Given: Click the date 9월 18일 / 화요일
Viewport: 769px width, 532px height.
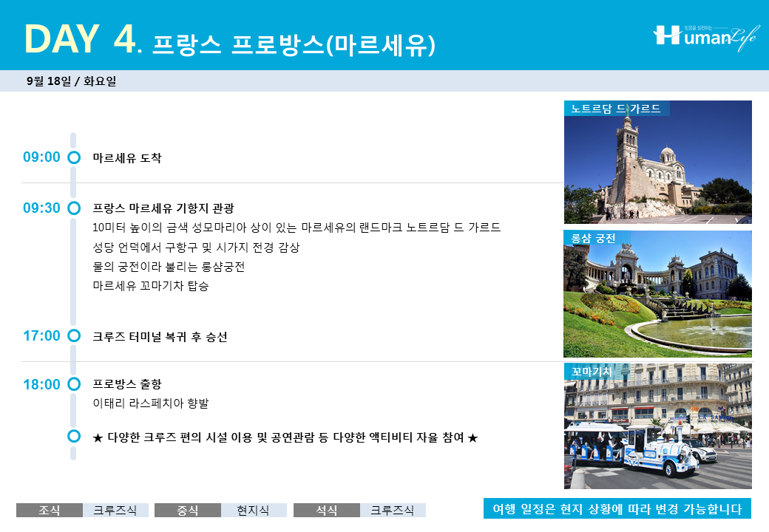Looking at the screenshot, I should tap(72, 81).
